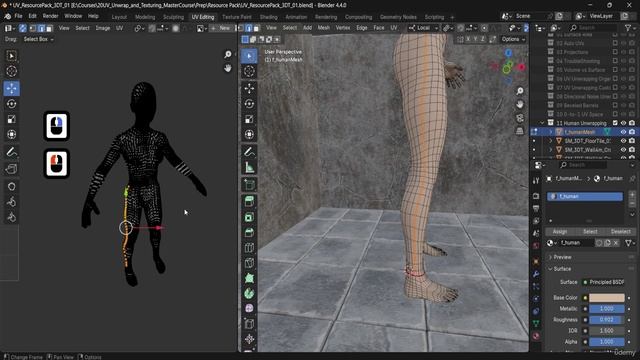Open the Principled BSDF surface dropdown
Image resolution: width=640 pixels, height=360 pixels.
pos(604,282)
